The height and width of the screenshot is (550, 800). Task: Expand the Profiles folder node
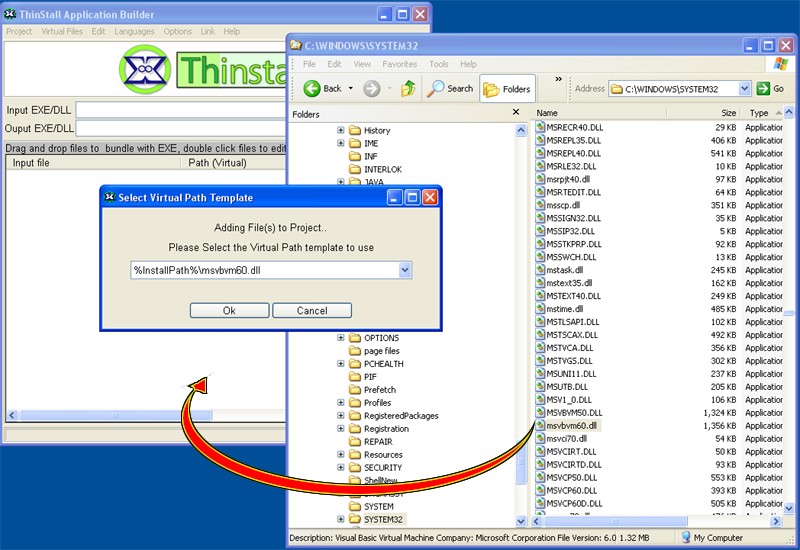(x=341, y=403)
